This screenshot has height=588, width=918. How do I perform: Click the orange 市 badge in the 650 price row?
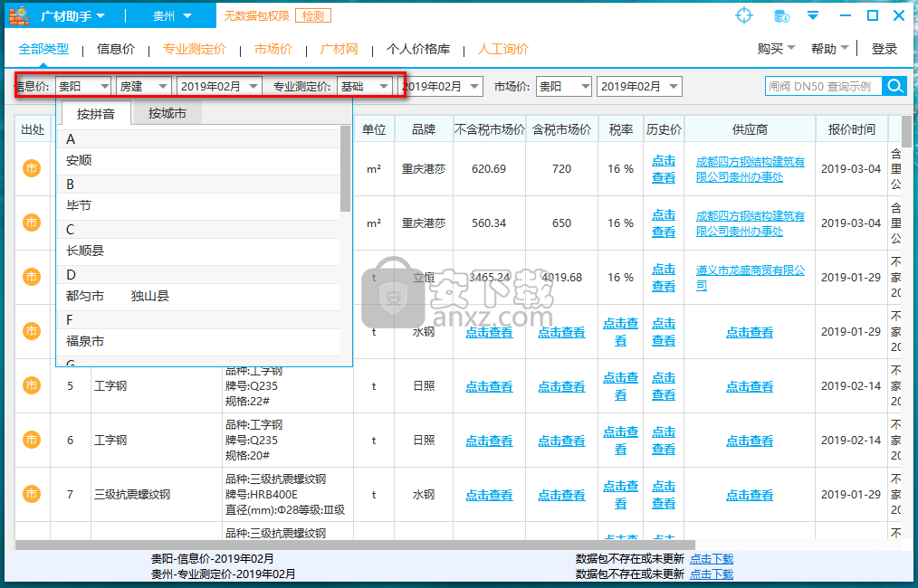coord(32,223)
